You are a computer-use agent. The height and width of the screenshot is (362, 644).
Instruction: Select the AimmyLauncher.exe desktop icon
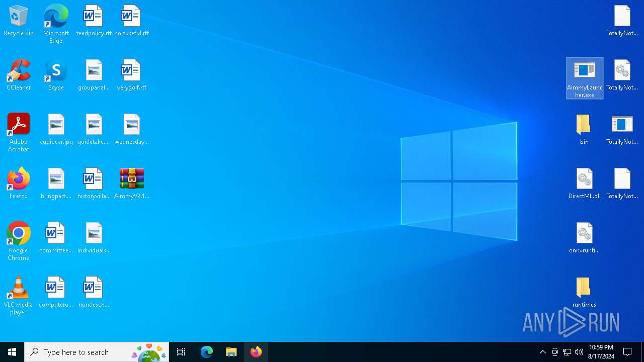[x=585, y=78]
